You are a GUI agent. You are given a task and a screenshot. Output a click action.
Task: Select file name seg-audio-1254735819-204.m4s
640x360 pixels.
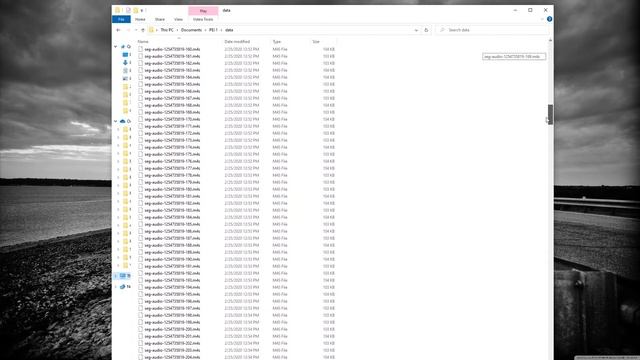point(172,357)
